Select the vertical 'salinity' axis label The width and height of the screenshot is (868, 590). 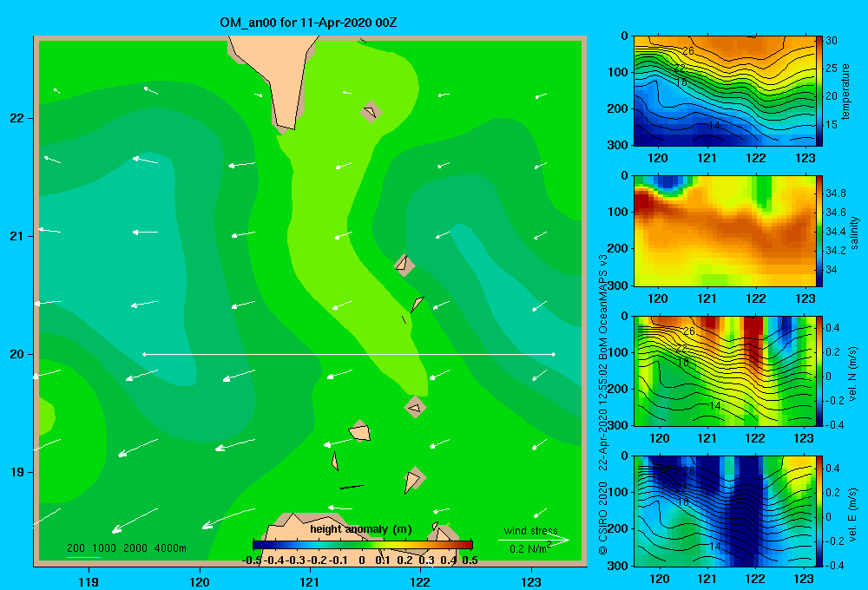pyautogui.click(x=854, y=232)
